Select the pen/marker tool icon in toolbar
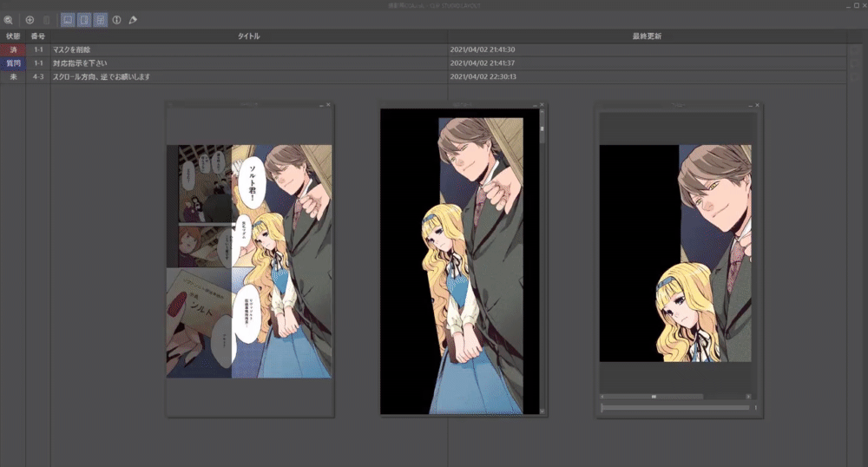868x467 pixels. 133,20
